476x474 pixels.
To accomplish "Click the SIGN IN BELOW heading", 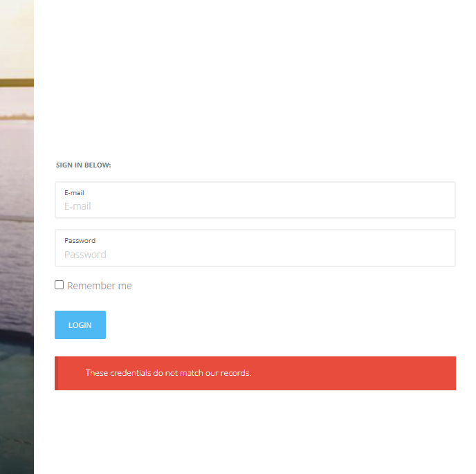I will click(84, 165).
